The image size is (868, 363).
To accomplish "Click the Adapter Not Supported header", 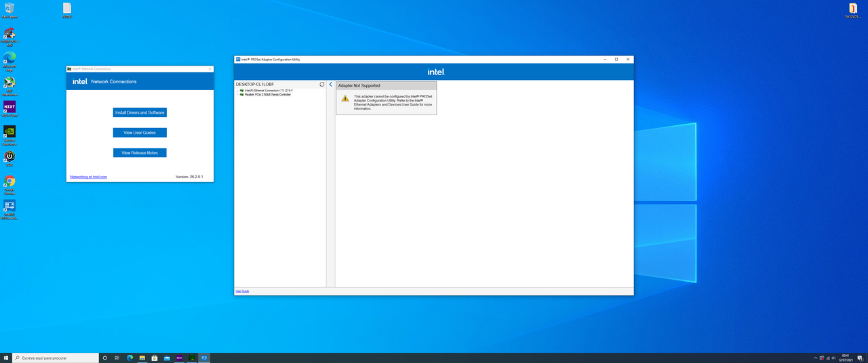I will coord(387,86).
